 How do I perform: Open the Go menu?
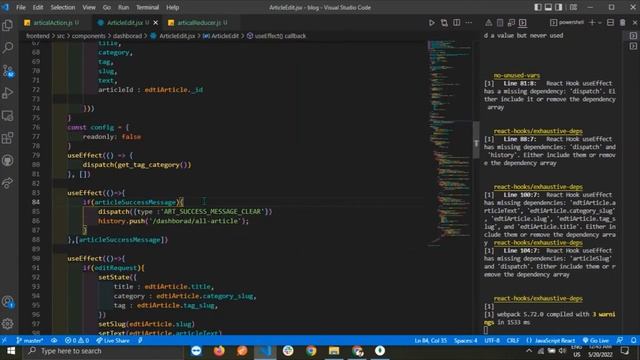click(107, 7)
